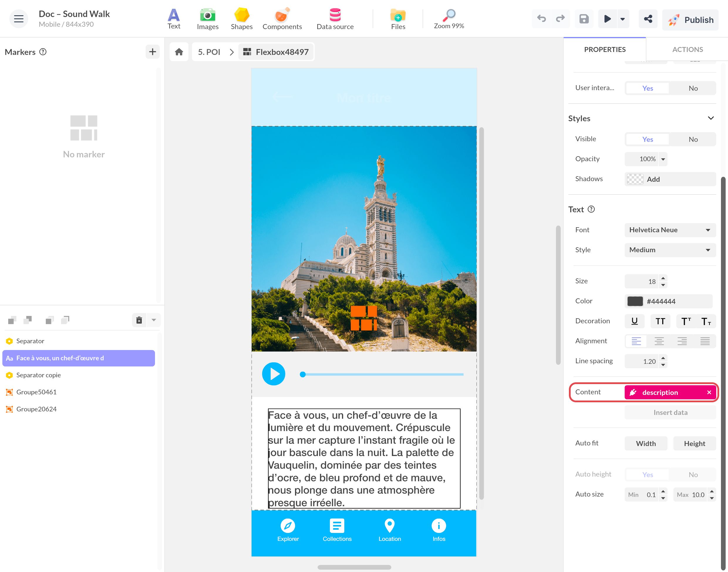Open the Components library

[282, 19]
